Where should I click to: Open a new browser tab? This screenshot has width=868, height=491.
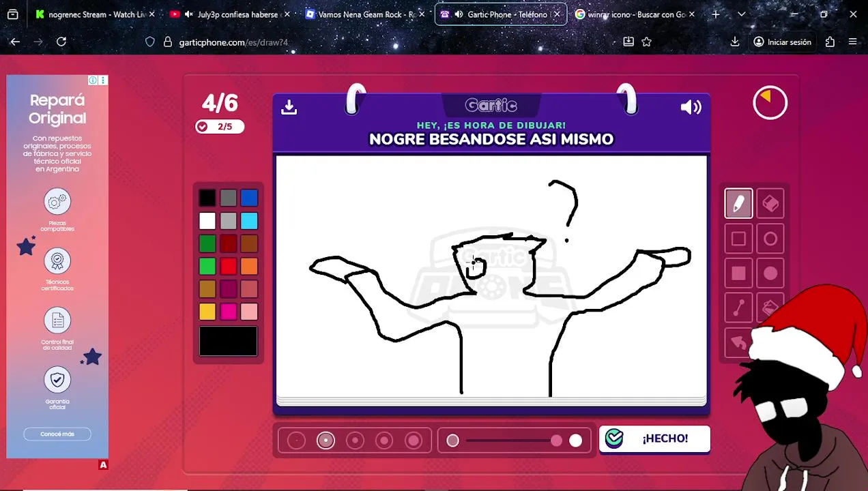click(716, 14)
